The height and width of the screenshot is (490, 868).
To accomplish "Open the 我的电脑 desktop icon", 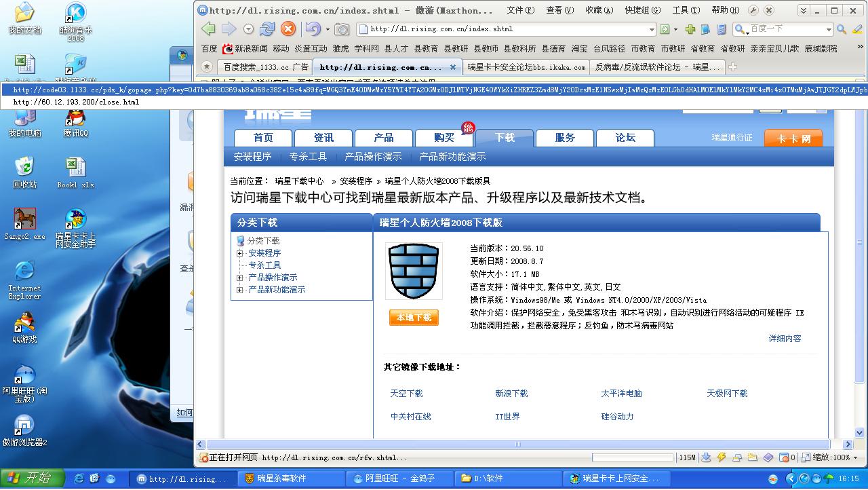I will (24, 122).
